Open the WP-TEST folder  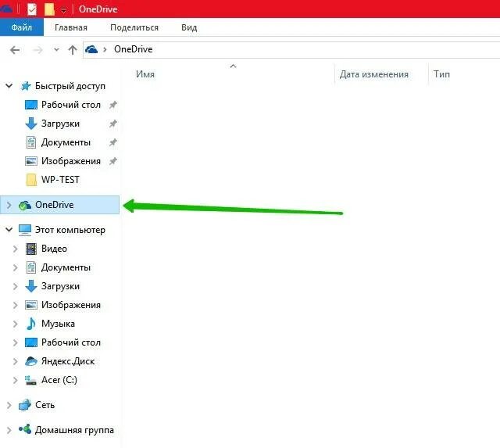pos(60,180)
